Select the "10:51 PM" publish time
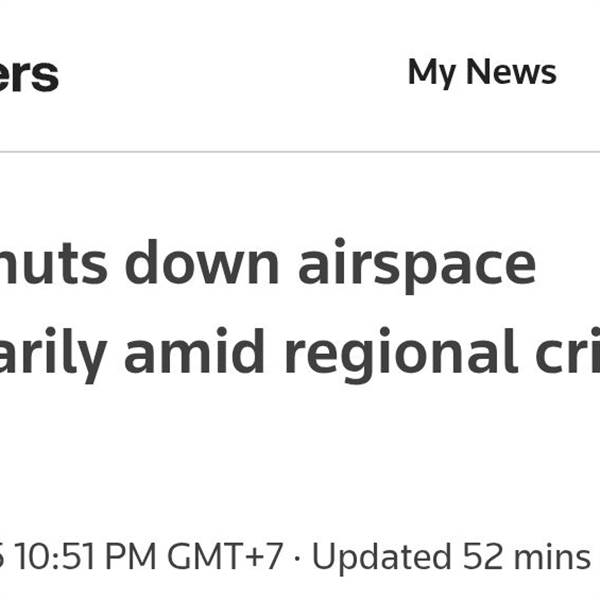 [x=85, y=556]
